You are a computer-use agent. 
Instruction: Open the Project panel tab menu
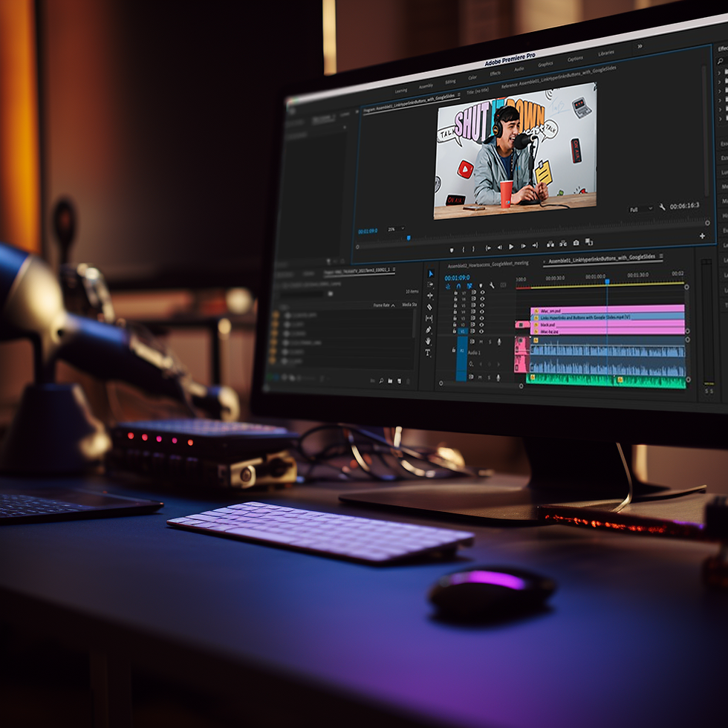click(394, 269)
